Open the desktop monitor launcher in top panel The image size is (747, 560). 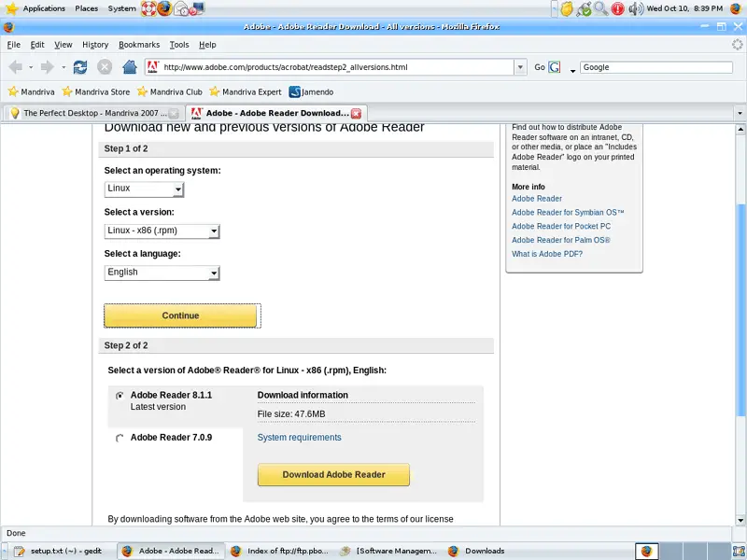point(197,8)
